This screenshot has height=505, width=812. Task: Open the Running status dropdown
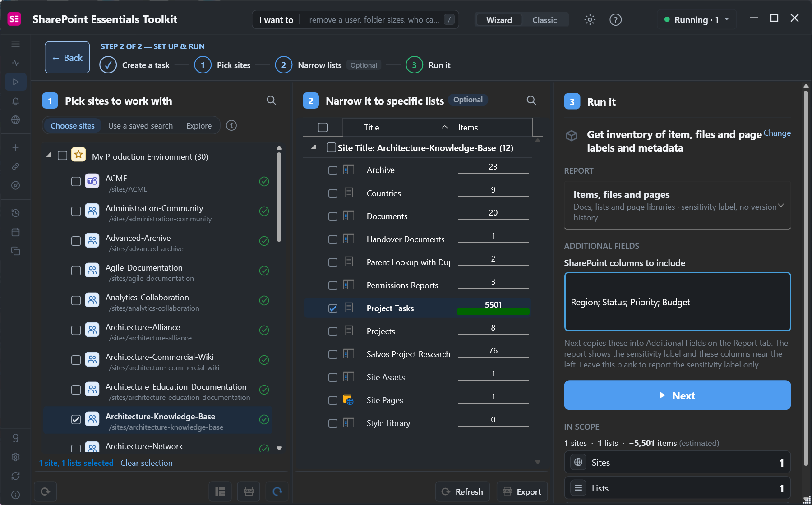click(696, 20)
